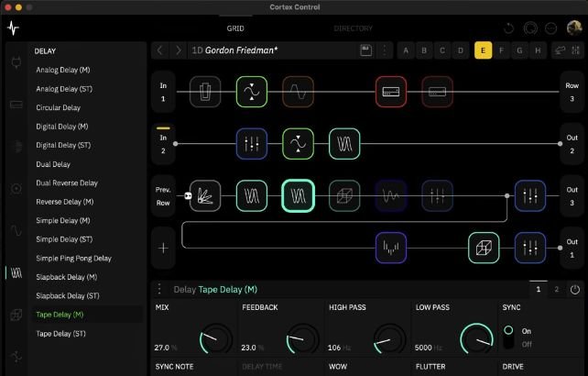The height and width of the screenshot is (376, 588).
Task: Open the Tape Delay block options dots menu
Action: pos(159,289)
